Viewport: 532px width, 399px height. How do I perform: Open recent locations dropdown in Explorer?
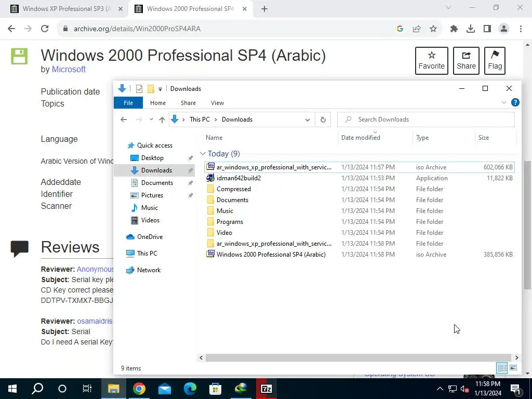click(151, 119)
